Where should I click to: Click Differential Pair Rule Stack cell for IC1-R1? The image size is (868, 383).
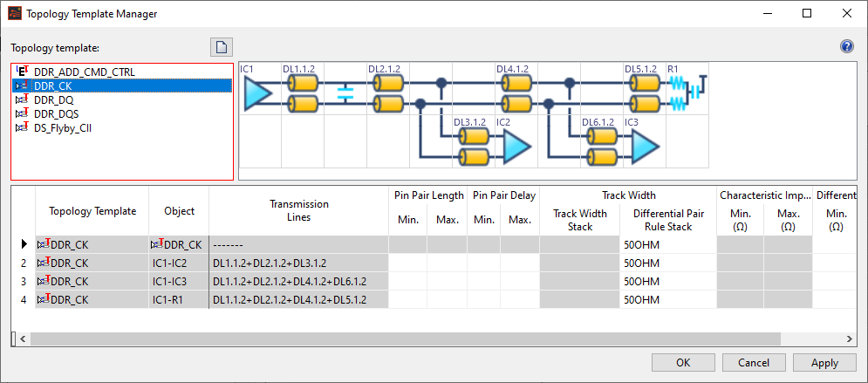click(666, 299)
